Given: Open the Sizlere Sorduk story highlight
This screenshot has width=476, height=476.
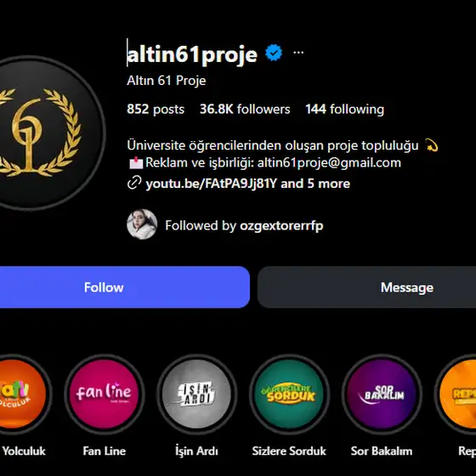Looking at the screenshot, I should pyautogui.click(x=289, y=394).
